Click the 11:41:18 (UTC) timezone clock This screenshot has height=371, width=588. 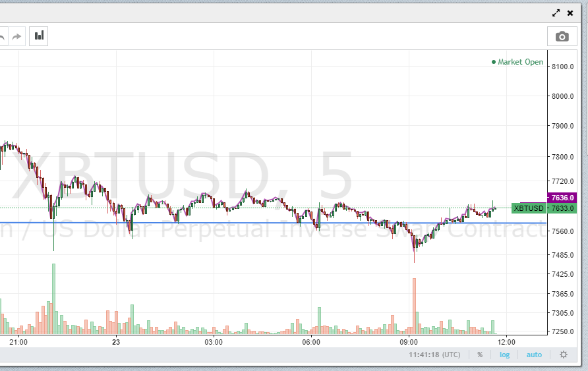(434, 355)
